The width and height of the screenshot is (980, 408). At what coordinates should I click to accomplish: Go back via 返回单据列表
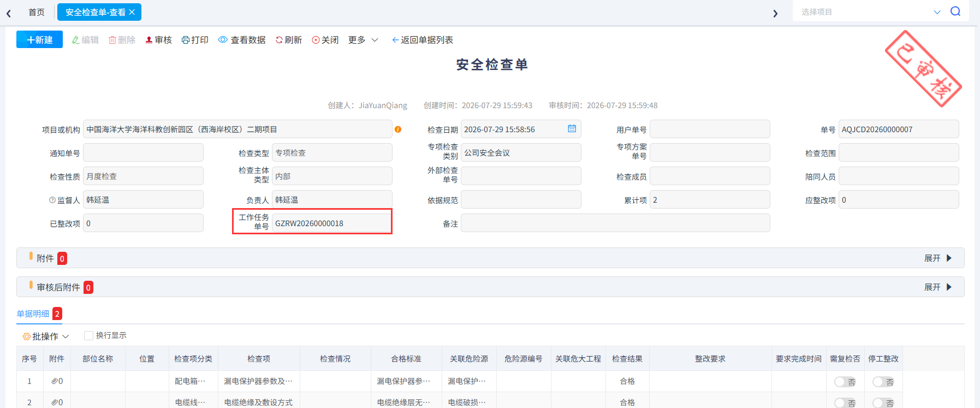[x=423, y=40]
